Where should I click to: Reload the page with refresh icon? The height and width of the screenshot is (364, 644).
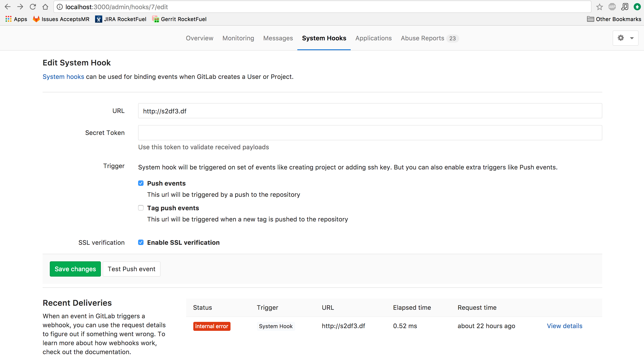[33, 7]
